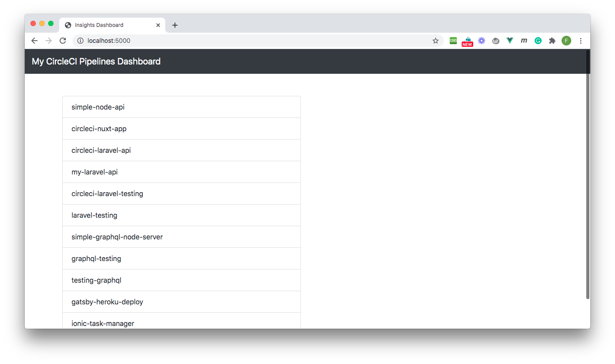Click the back navigation arrow
The image size is (615, 364).
pyautogui.click(x=34, y=40)
